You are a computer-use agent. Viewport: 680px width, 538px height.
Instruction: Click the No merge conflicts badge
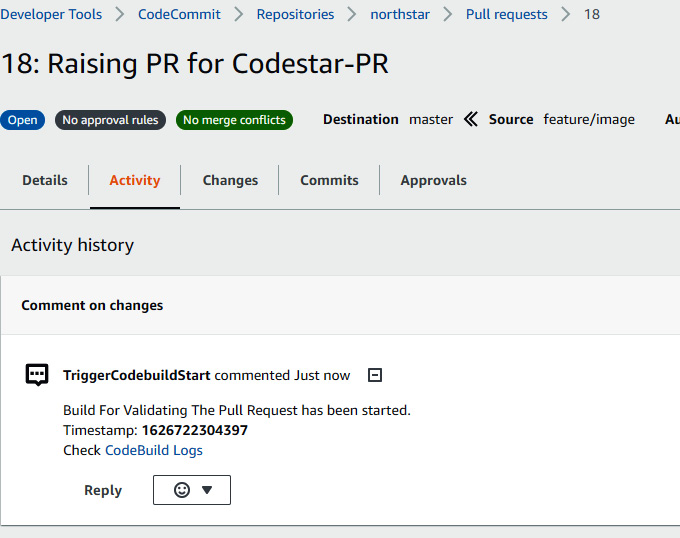(234, 120)
